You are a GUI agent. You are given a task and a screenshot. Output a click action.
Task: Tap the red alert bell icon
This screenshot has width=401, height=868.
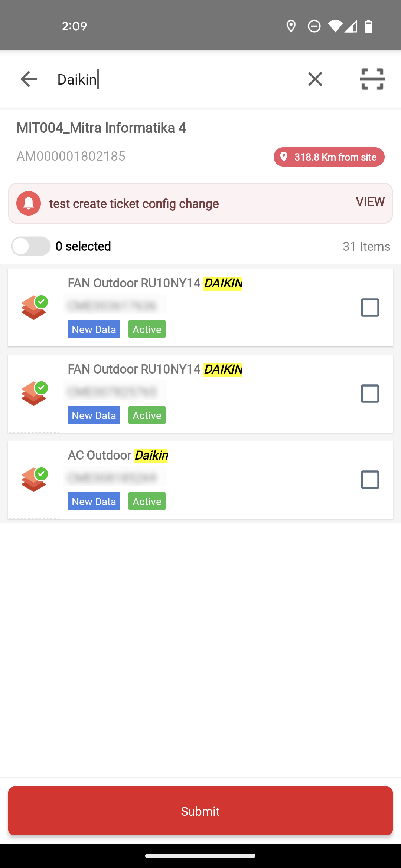[x=29, y=203]
